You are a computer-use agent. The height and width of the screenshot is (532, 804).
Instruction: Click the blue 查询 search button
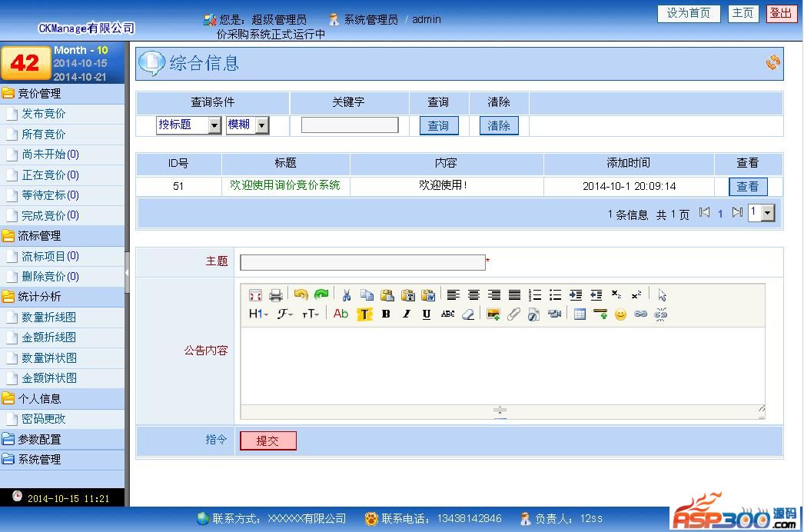439,125
